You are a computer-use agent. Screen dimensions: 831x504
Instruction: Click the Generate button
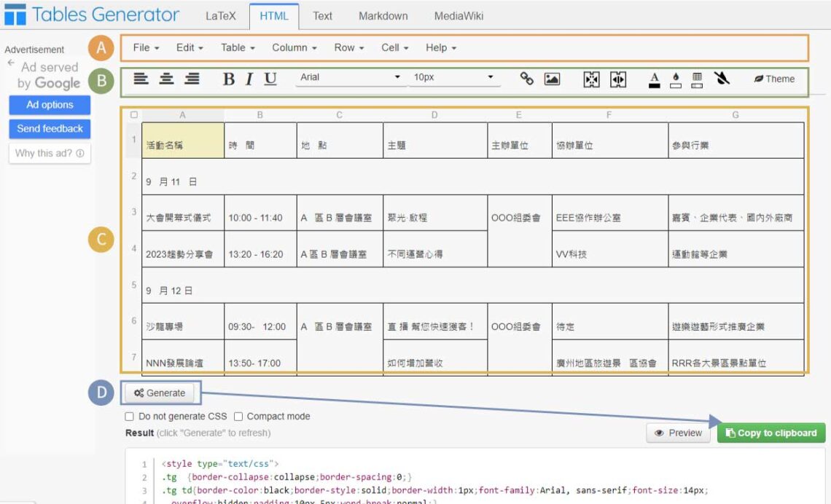click(160, 393)
